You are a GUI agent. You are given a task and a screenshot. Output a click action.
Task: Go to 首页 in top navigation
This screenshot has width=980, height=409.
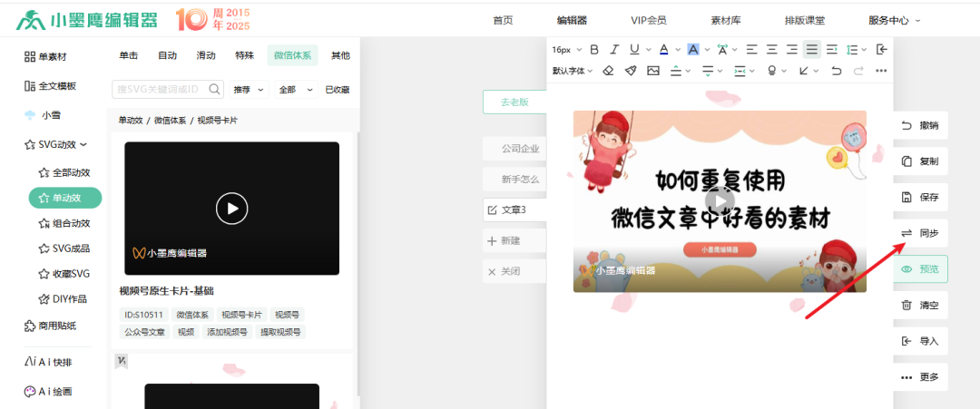pos(503,20)
